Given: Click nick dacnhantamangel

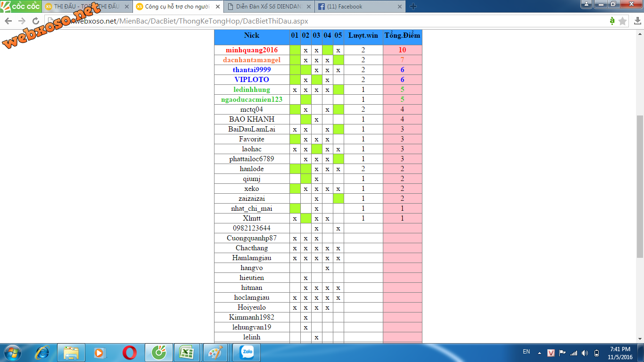Looking at the screenshot, I should click(252, 60).
